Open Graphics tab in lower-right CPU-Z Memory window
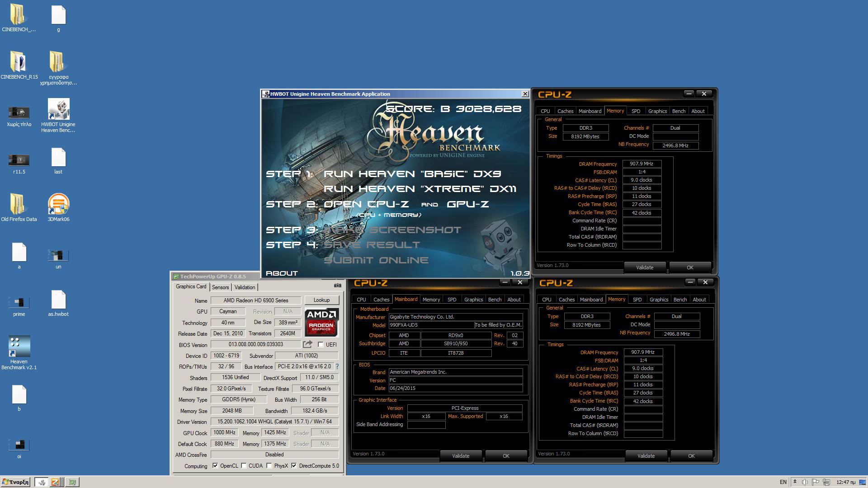Viewport: 868px width, 488px height. pos(659,300)
